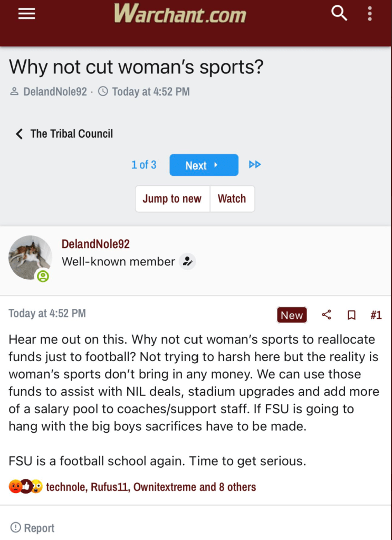Click the share icon on post #1
This screenshot has width=392, height=540.
(327, 315)
